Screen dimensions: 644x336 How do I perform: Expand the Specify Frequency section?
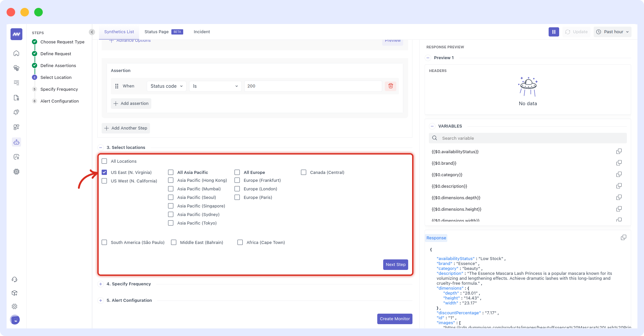(x=101, y=284)
